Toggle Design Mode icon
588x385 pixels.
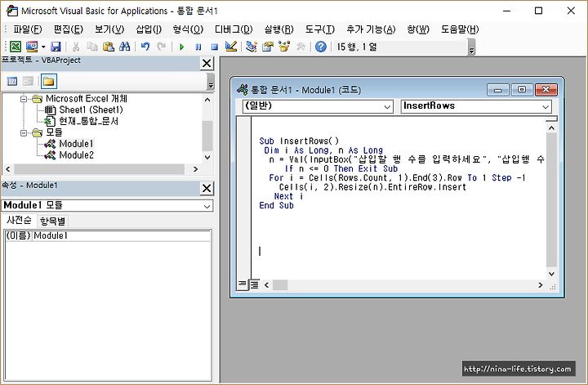tap(231, 47)
